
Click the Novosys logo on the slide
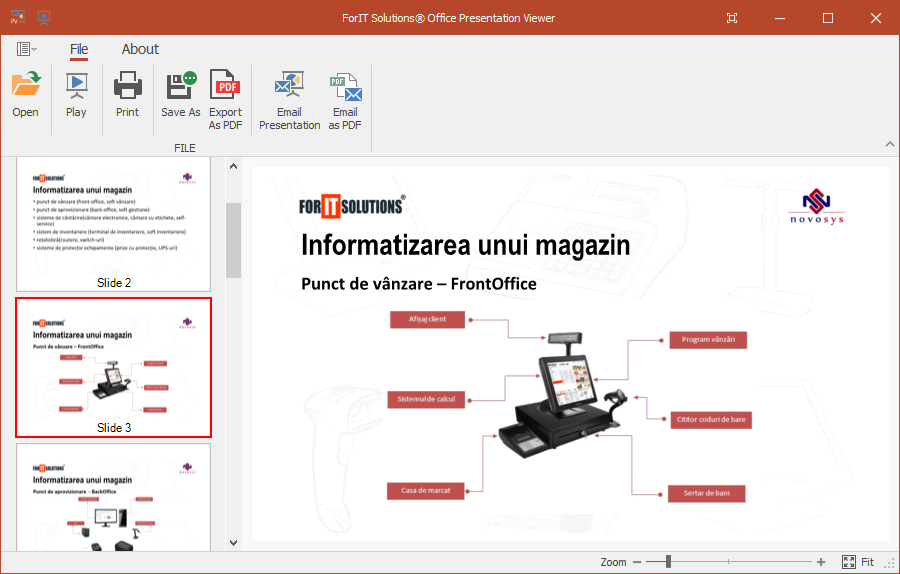pos(816,206)
